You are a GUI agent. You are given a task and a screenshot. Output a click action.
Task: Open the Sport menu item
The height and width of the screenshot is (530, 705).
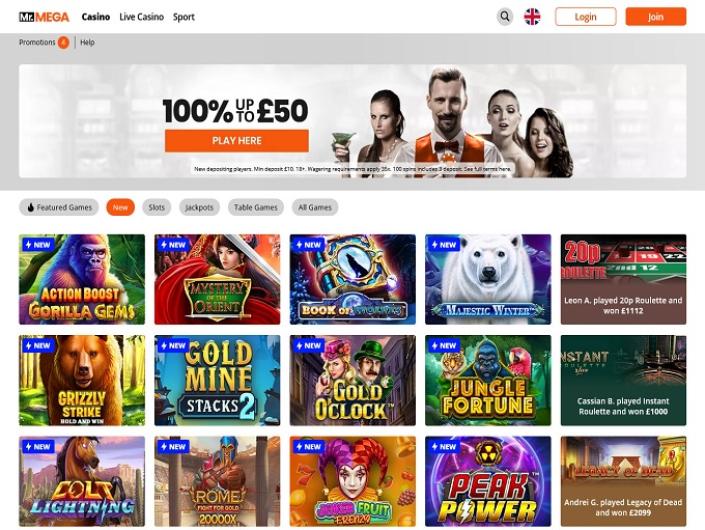pyautogui.click(x=184, y=17)
